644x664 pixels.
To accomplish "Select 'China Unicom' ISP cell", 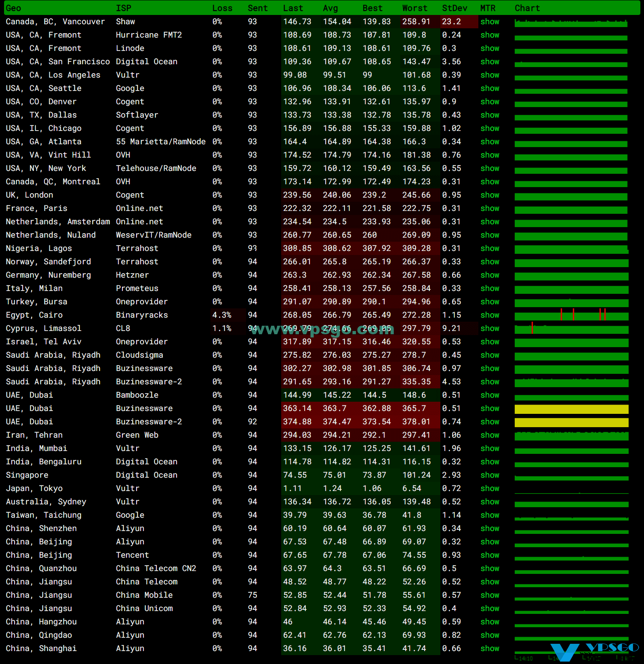I will [144, 609].
